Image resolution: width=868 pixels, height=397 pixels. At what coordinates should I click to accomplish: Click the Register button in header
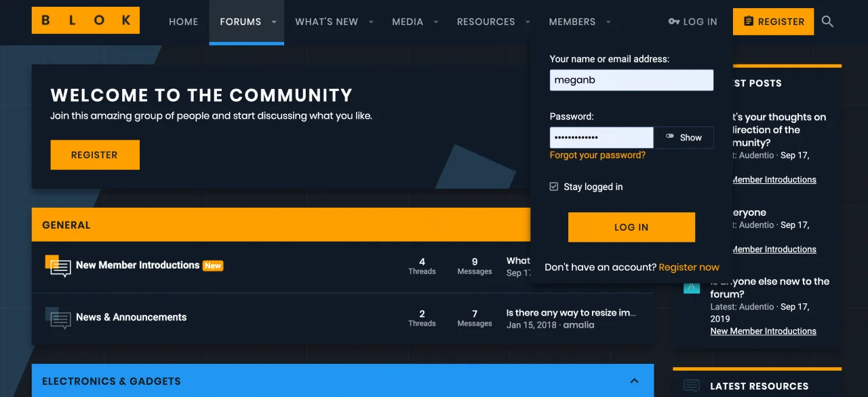pos(773,22)
